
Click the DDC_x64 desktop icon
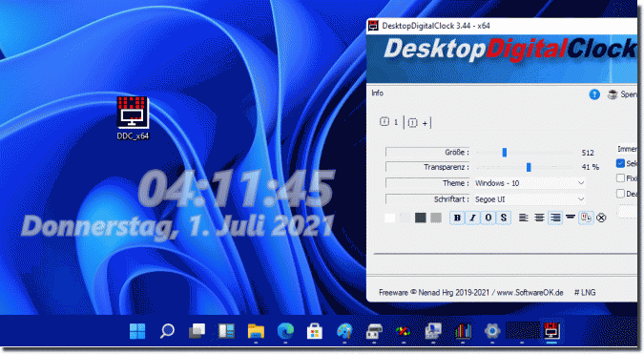pos(133,118)
